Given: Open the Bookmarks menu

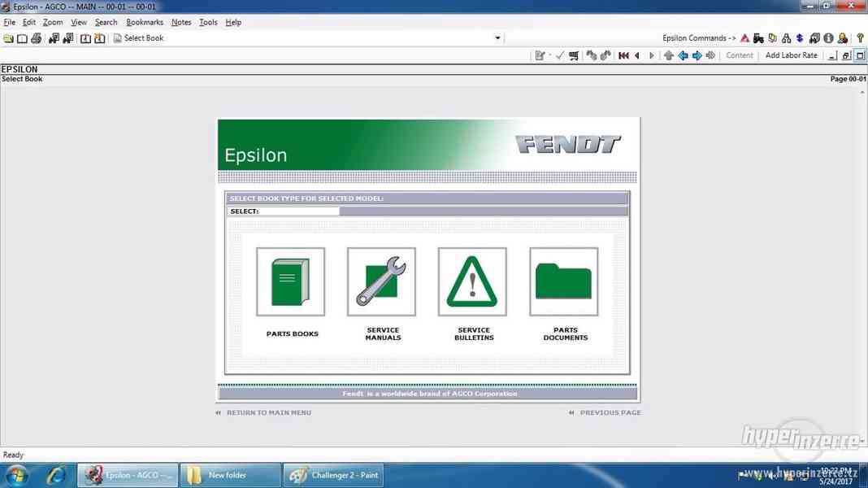Looking at the screenshot, I should click(x=145, y=22).
